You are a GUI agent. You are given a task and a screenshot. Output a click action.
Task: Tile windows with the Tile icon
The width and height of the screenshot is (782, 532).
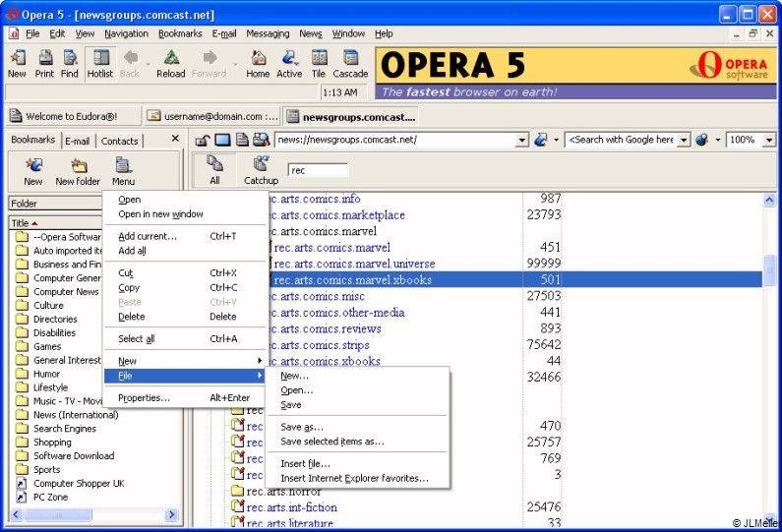coord(319,64)
